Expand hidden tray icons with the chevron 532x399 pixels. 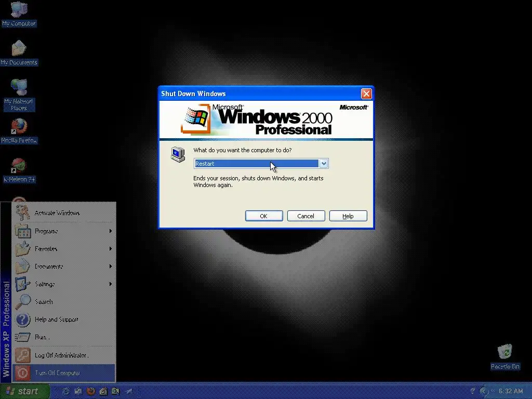[484, 391]
